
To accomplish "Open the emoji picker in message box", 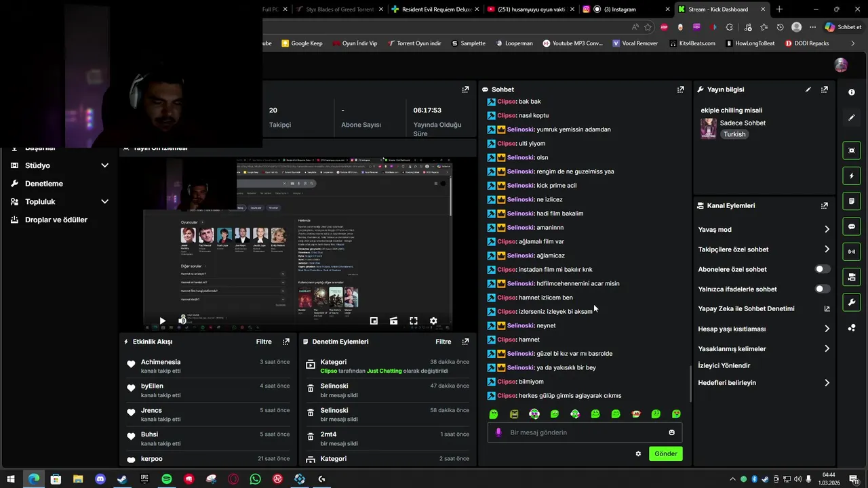I will click(672, 432).
